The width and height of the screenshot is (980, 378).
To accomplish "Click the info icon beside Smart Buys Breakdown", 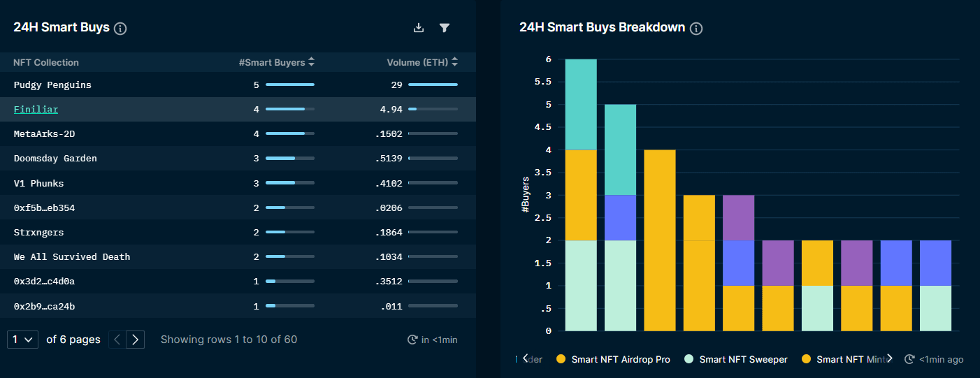I will pyautogui.click(x=696, y=29).
